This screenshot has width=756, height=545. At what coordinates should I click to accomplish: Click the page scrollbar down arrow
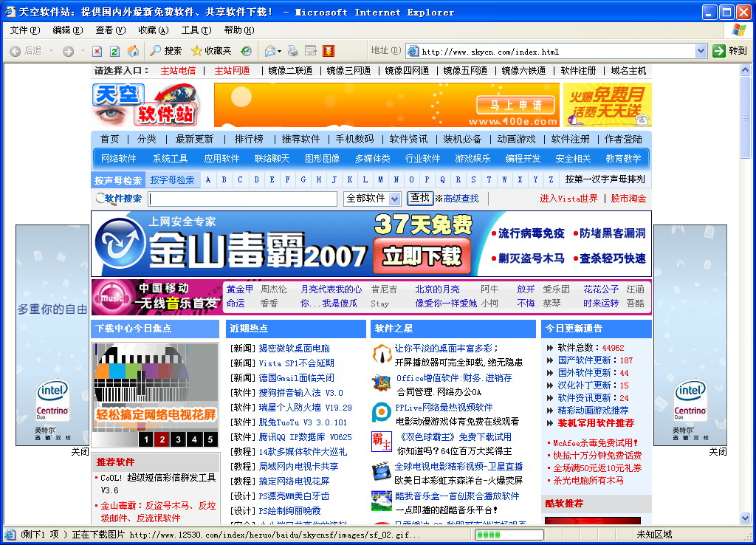746,518
